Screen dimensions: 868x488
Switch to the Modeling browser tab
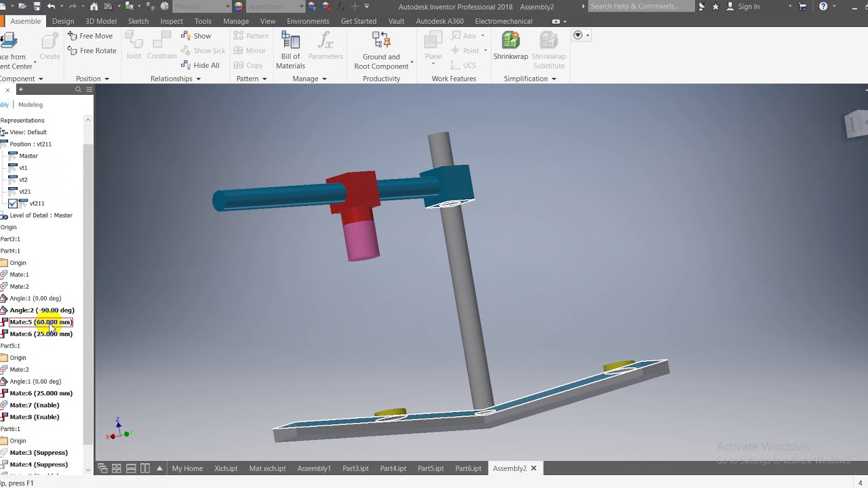coord(31,104)
